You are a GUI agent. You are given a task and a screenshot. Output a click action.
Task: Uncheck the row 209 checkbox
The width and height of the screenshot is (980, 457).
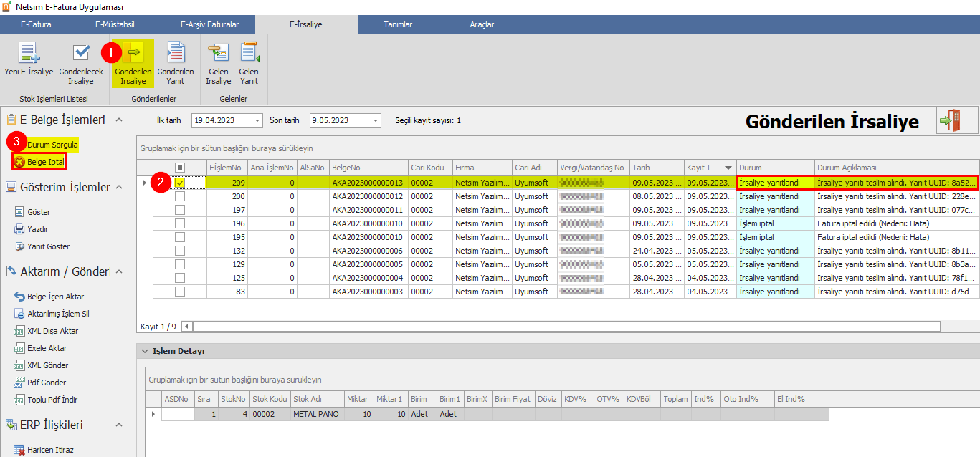(x=180, y=183)
